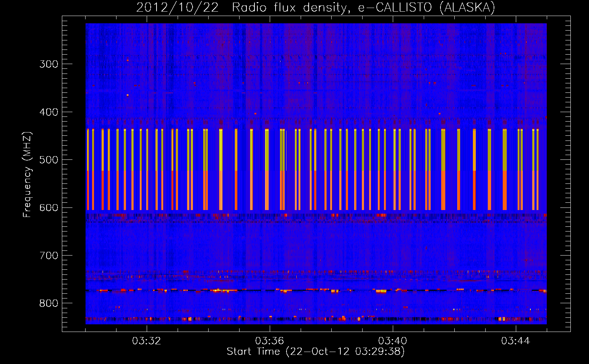589x364 pixels.
Task: Click the Frequency (MHZ) axis label
Action: pos(28,174)
